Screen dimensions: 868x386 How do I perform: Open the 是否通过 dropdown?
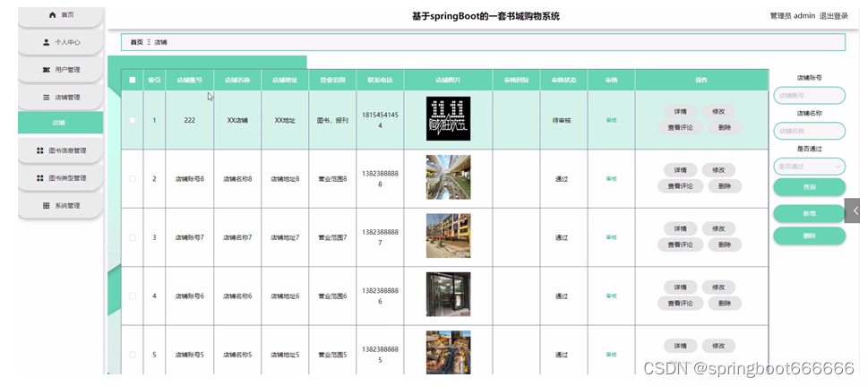coord(809,167)
